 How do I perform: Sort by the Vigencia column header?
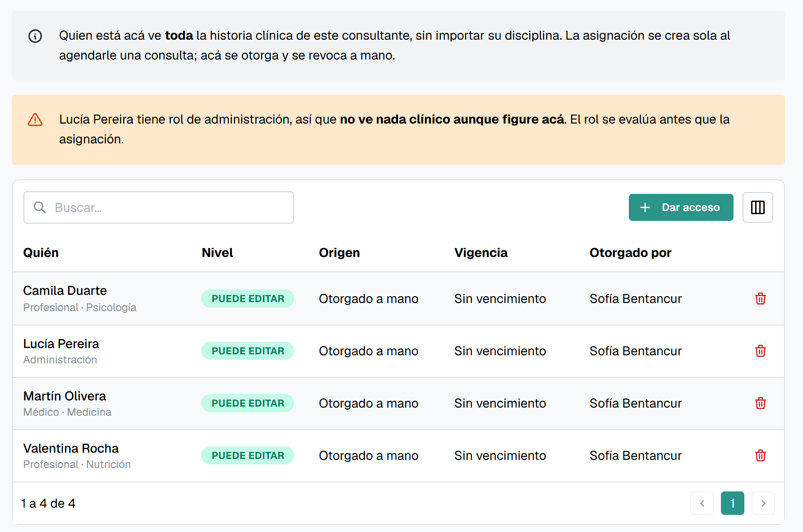pos(481,252)
